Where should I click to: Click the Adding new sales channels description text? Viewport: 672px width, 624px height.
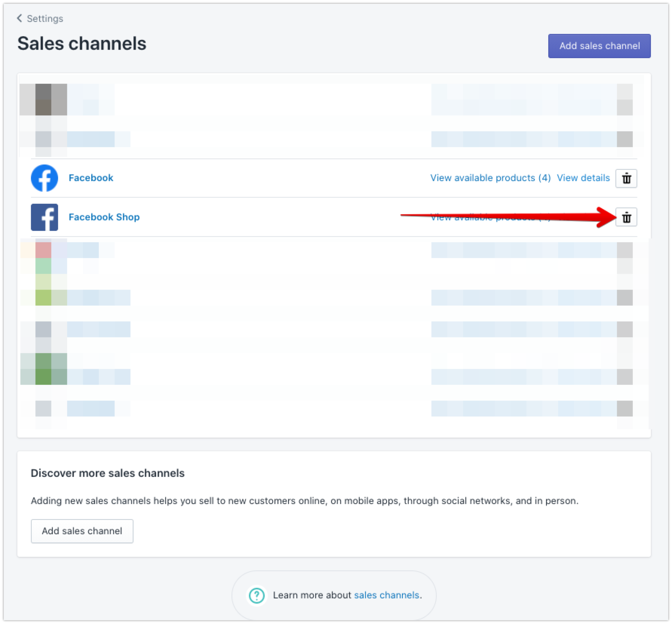(304, 501)
